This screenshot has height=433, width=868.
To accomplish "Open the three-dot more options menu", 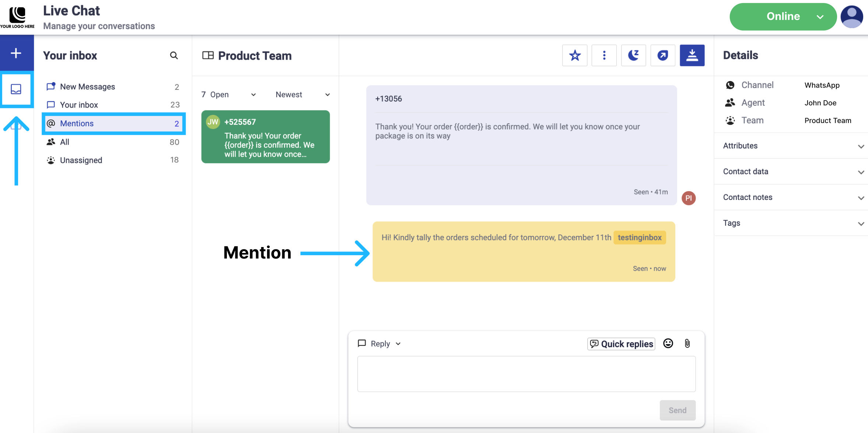I will (604, 55).
